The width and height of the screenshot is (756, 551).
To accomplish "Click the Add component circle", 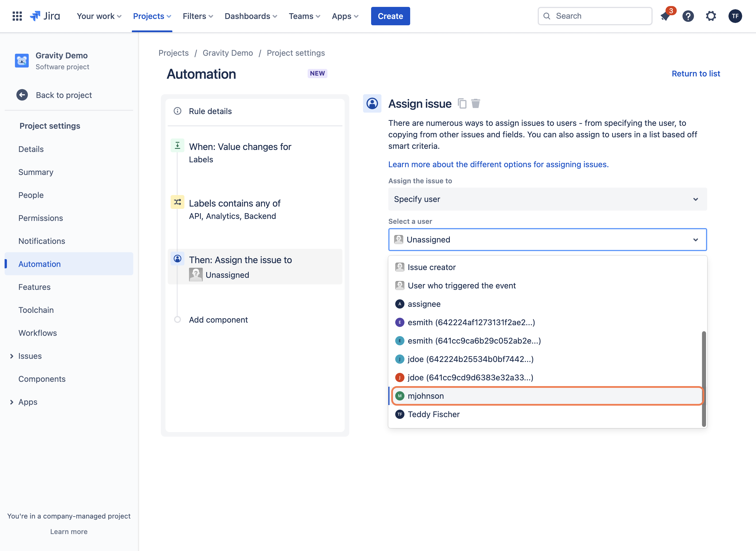I will coord(178,319).
